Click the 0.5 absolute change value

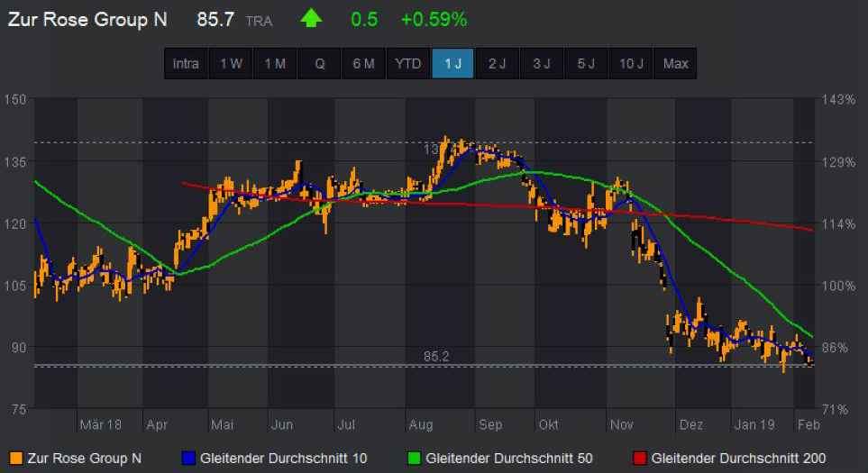364,19
